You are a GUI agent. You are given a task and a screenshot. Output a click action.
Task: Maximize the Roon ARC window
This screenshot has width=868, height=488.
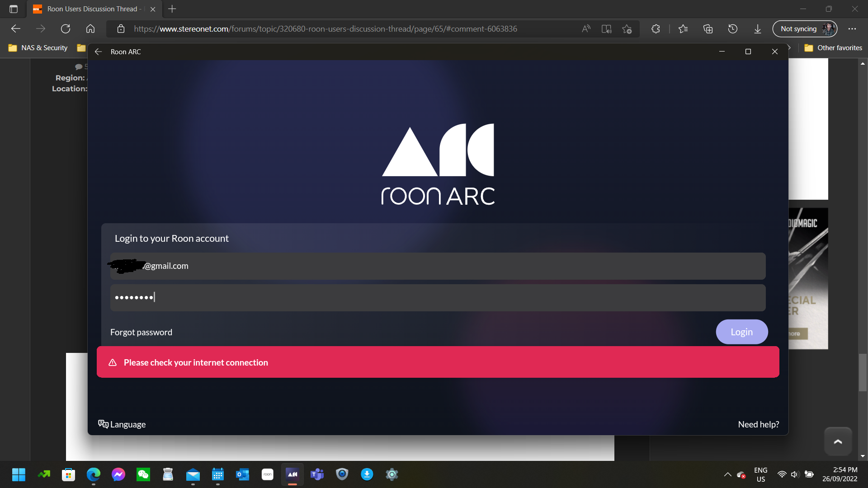coord(748,52)
